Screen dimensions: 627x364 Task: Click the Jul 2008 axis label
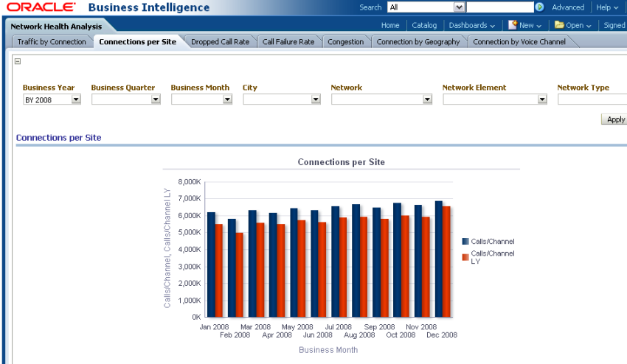point(339,327)
